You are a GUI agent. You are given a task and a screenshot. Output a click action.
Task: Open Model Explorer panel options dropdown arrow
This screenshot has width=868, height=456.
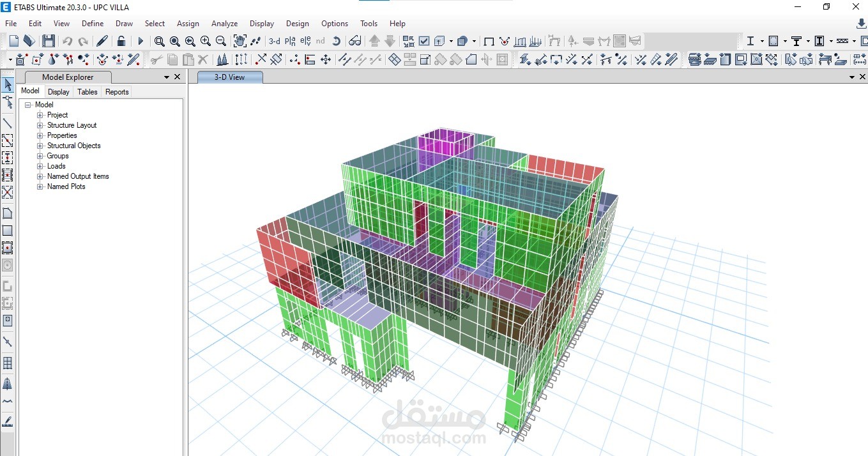(x=167, y=77)
